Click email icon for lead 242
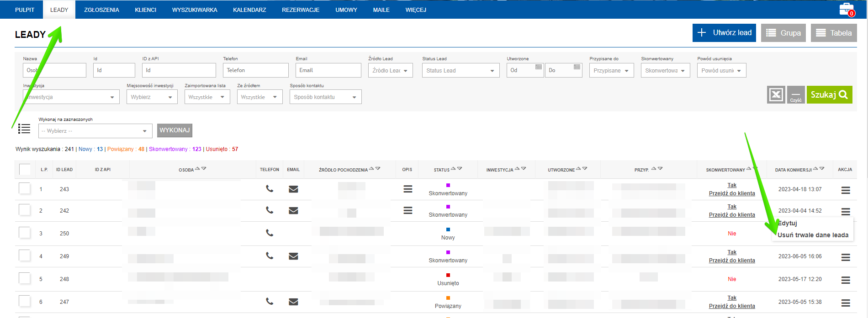The width and height of the screenshot is (868, 318). pyautogui.click(x=293, y=210)
